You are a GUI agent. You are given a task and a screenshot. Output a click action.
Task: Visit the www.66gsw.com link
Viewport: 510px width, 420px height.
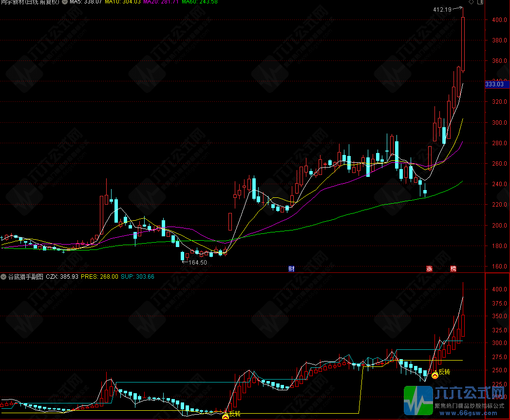click(x=468, y=414)
